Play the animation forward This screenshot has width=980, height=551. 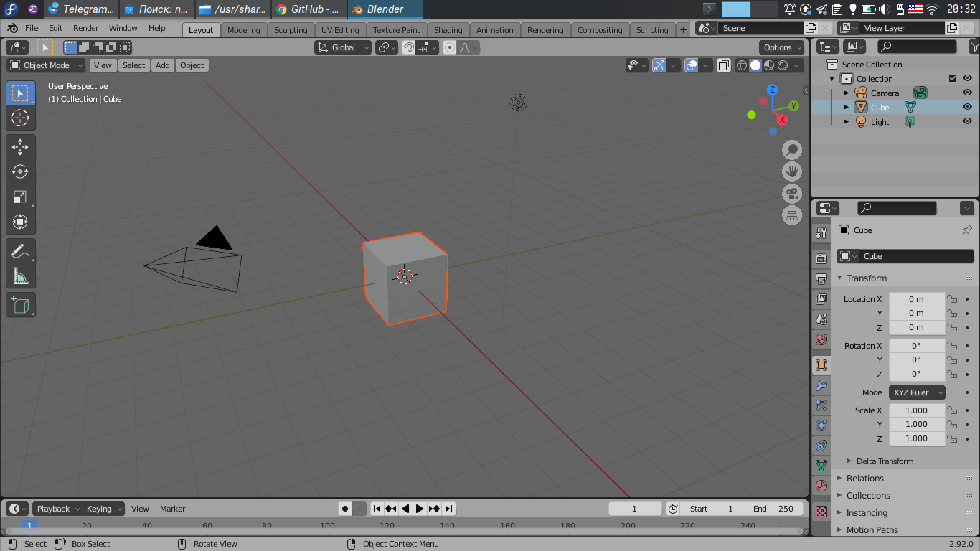420,509
